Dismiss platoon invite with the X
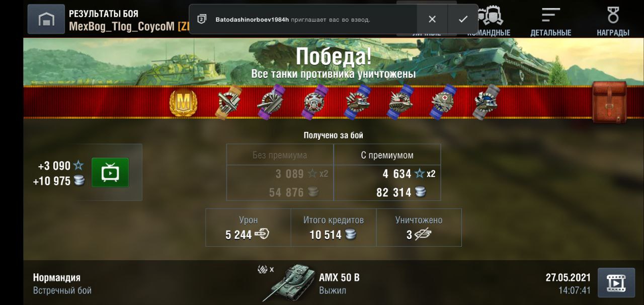 (432, 19)
